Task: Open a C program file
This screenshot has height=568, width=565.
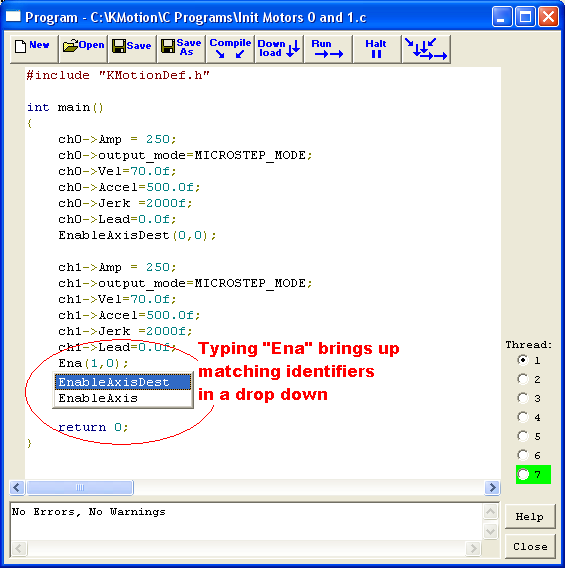Action: (x=83, y=49)
